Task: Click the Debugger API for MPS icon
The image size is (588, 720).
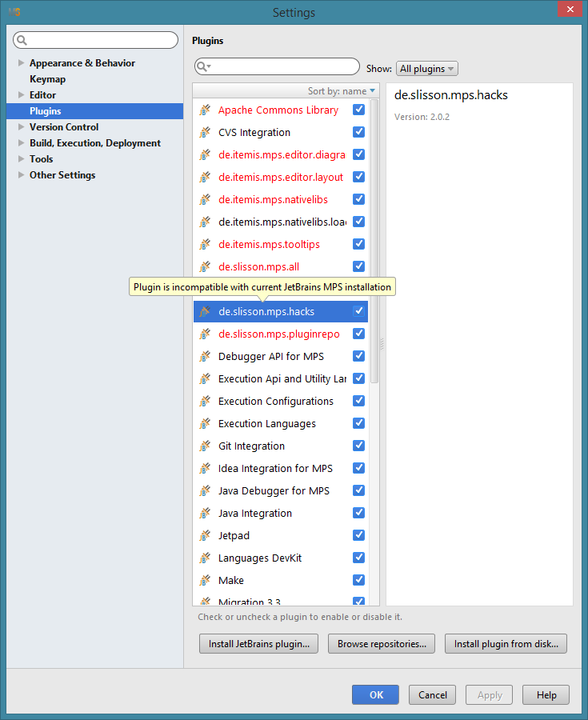Action: pyautogui.click(x=205, y=357)
